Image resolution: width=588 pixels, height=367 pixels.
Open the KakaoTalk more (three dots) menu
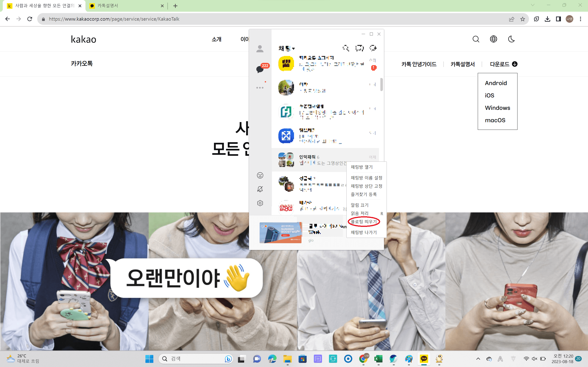coord(260,88)
